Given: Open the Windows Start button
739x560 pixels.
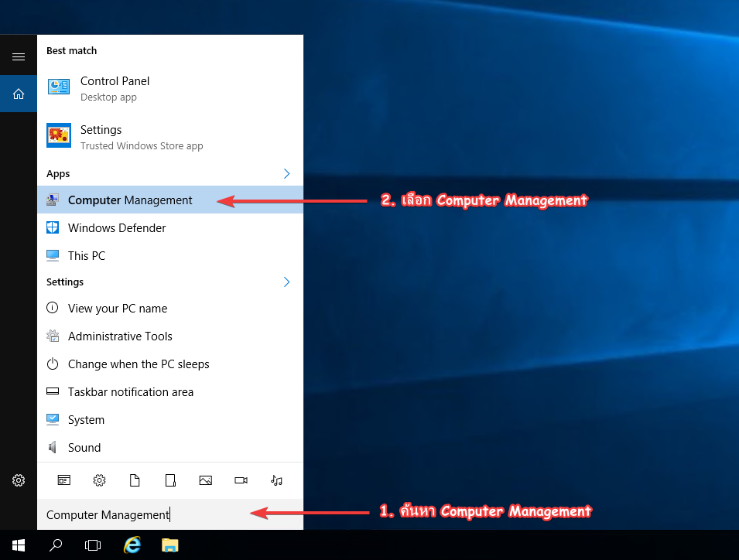Looking at the screenshot, I should [x=19, y=545].
